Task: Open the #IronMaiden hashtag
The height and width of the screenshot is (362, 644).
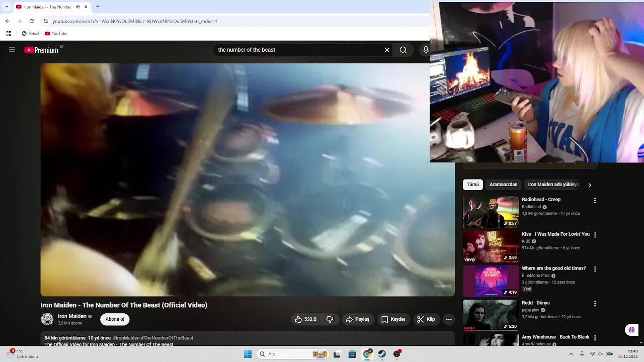Action: 126,338
